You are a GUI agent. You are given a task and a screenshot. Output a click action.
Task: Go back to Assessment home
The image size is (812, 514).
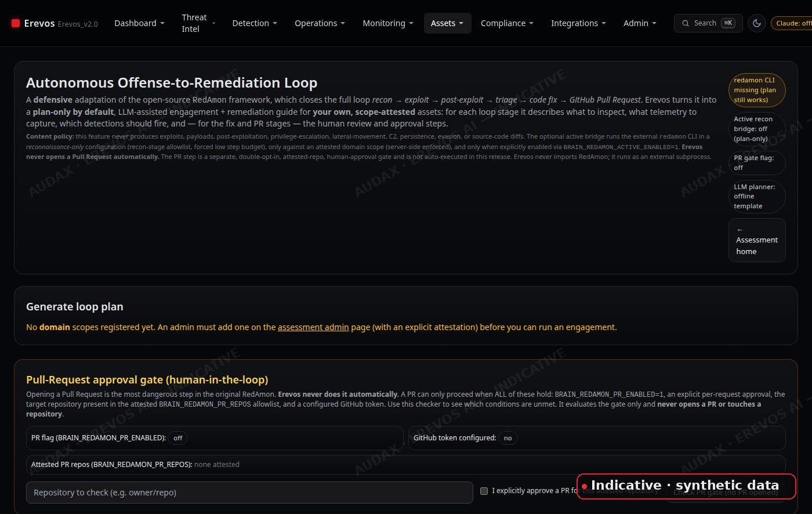[x=757, y=240]
